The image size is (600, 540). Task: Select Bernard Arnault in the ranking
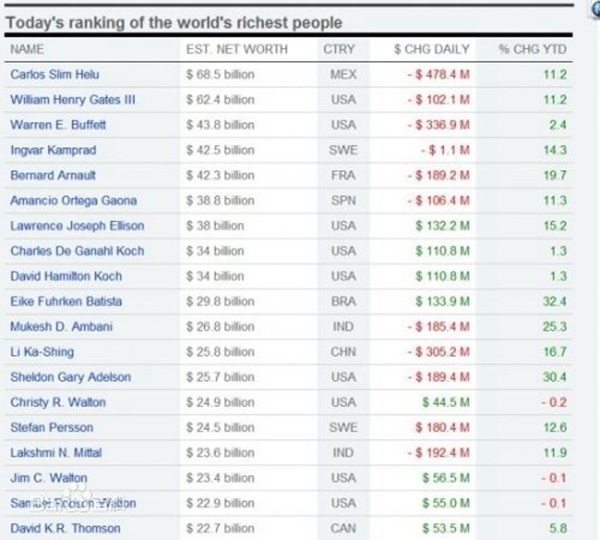pos(50,175)
